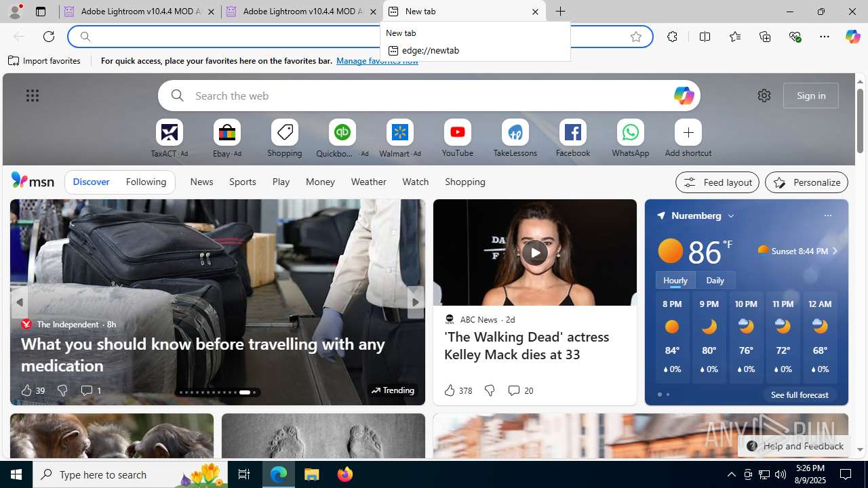This screenshot has width=868, height=488.
Task: Expand sunset details arrow
Action: (835, 251)
